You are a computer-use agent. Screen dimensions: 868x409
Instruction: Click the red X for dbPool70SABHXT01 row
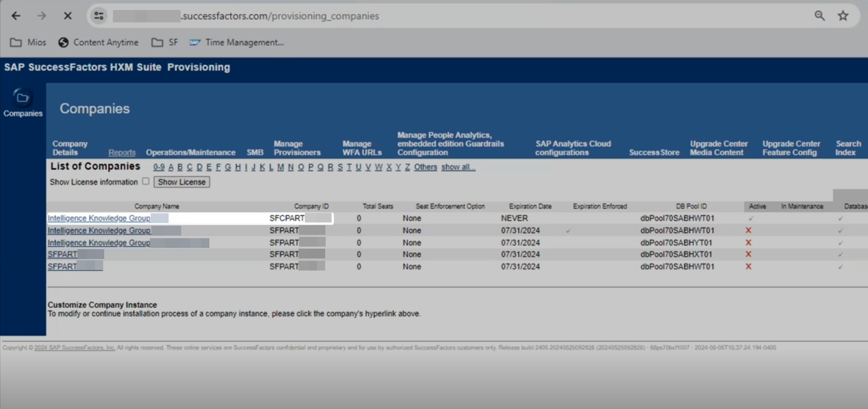coord(748,254)
